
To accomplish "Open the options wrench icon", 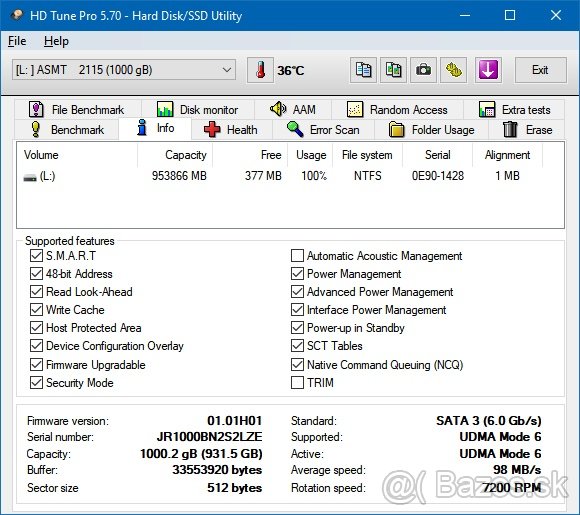I will coord(453,70).
